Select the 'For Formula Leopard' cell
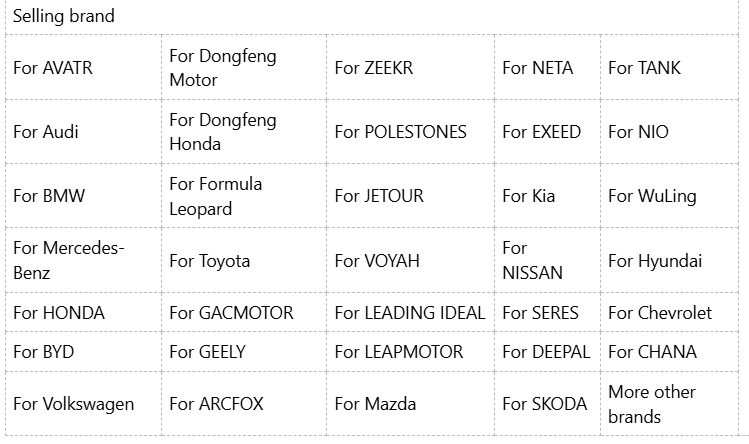Screen dimensions: 749x444 [x=215, y=196]
